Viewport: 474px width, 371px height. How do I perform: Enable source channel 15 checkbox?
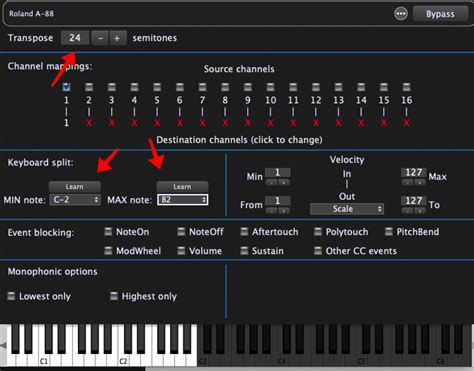click(x=384, y=87)
